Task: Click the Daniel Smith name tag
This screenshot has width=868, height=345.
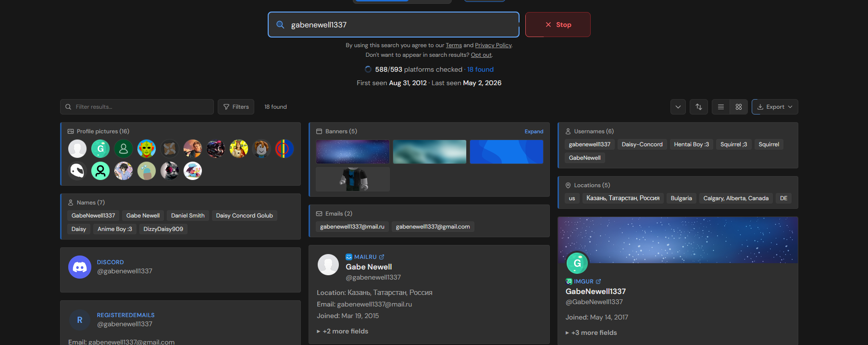Action: click(x=188, y=216)
